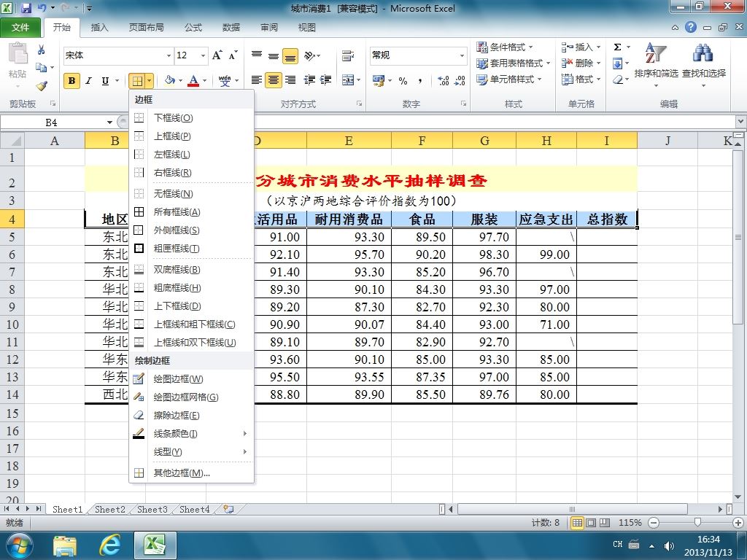Viewport: 747px width, 560px height.
Task: Click the Sort and Filter funnel icon
Action: [x=656, y=52]
